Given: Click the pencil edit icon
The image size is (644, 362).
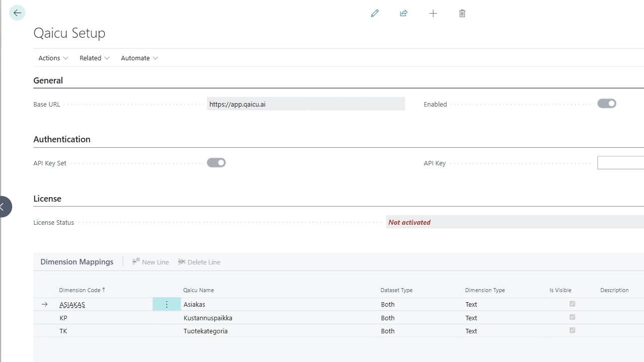Looking at the screenshot, I should [375, 13].
